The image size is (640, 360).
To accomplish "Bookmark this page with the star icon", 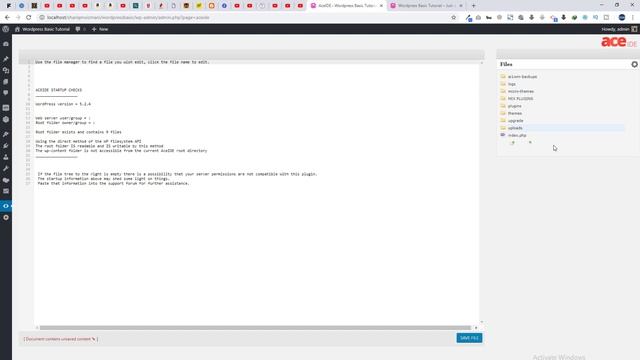I will [x=453, y=18].
